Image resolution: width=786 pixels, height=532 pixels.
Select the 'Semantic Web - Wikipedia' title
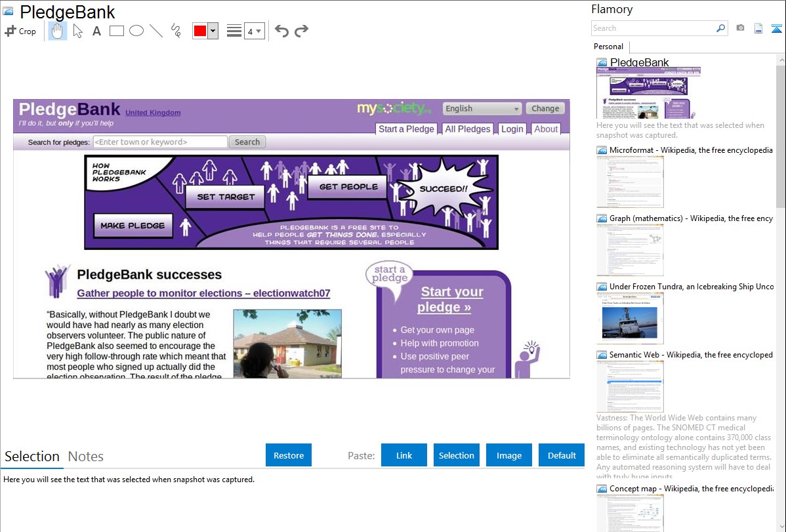pos(691,354)
